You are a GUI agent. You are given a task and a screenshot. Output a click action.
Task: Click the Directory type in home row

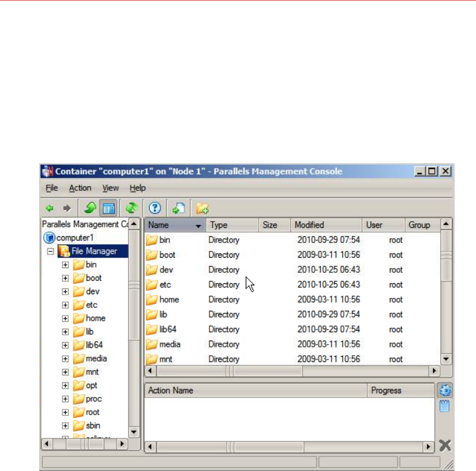(x=224, y=299)
